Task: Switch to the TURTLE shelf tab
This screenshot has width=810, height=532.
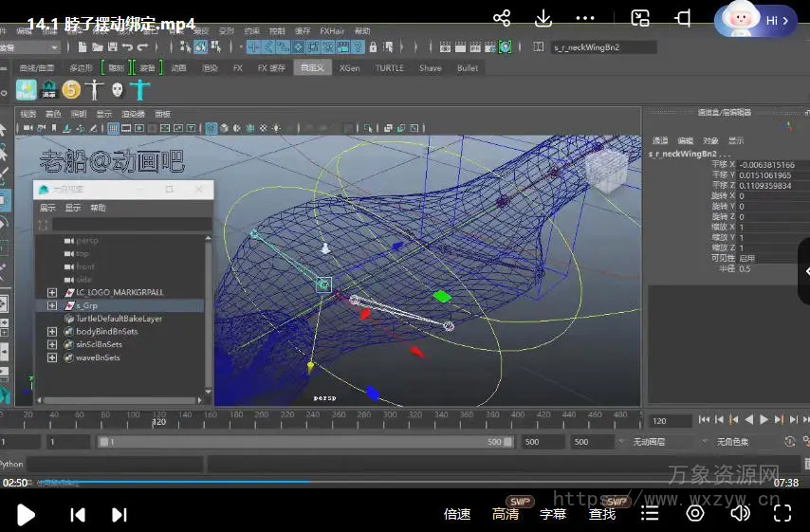Action: point(389,68)
